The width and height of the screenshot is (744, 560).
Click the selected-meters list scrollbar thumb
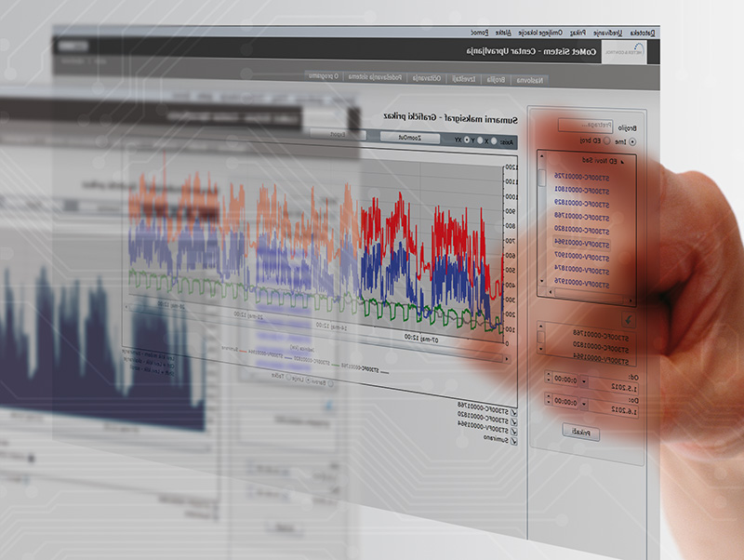coord(541,338)
